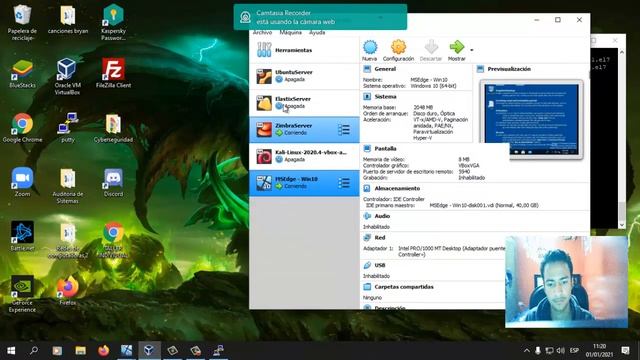Viewport: 640px width, 360px height.
Task: Click the USB section header
Action: 380,265
